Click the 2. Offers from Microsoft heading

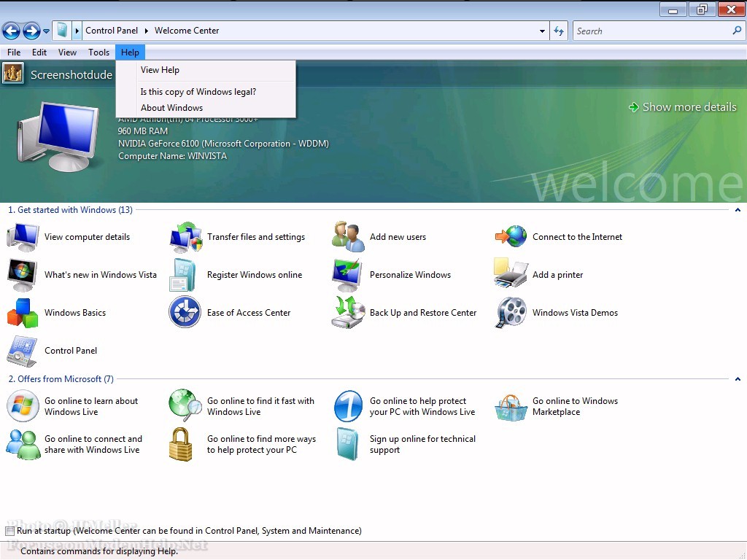click(61, 379)
